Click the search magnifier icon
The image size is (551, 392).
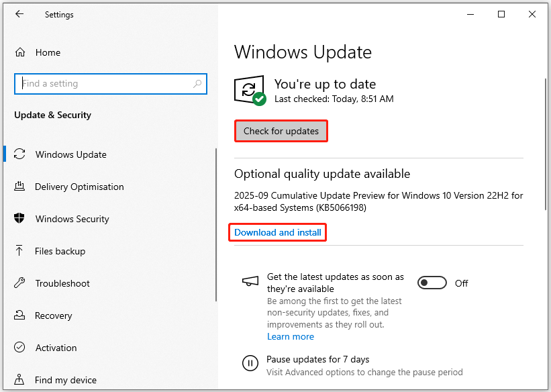[197, 83]
